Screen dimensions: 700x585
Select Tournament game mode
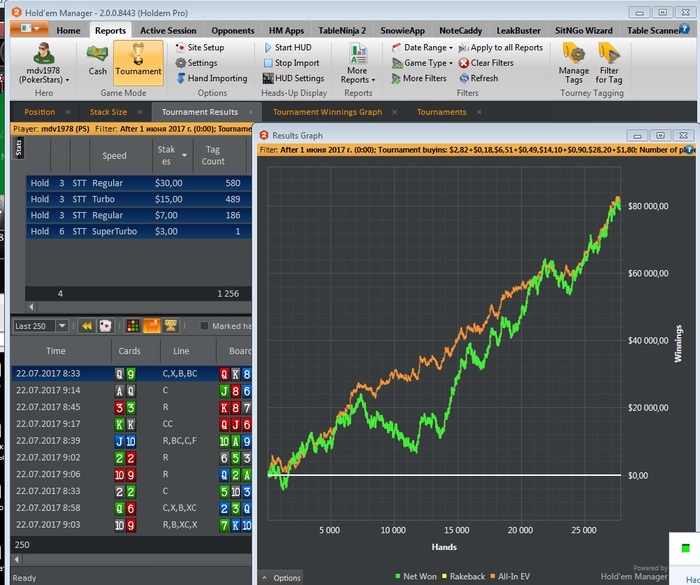point(138,62)
